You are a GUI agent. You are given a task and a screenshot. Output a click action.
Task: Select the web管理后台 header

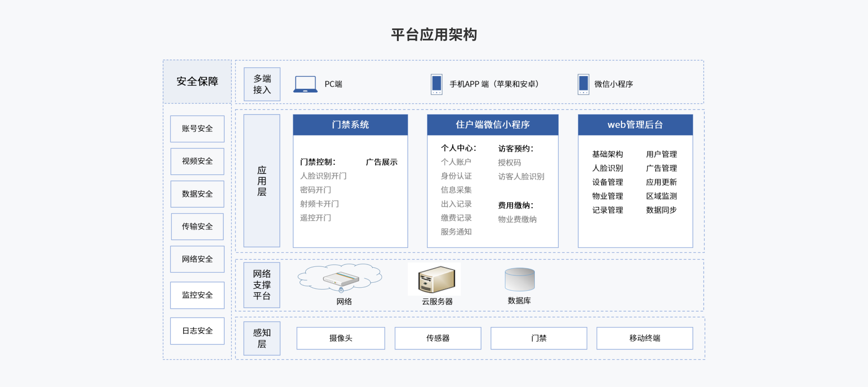click(x=635, y=125)
